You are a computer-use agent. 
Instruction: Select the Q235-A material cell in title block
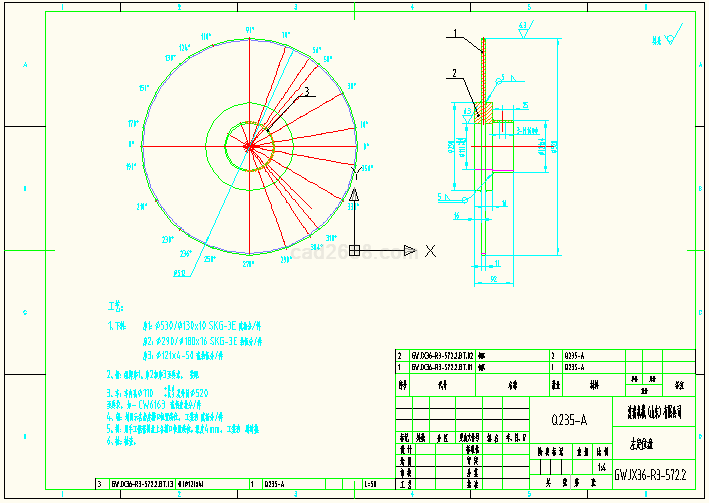[x=570, y=419]
